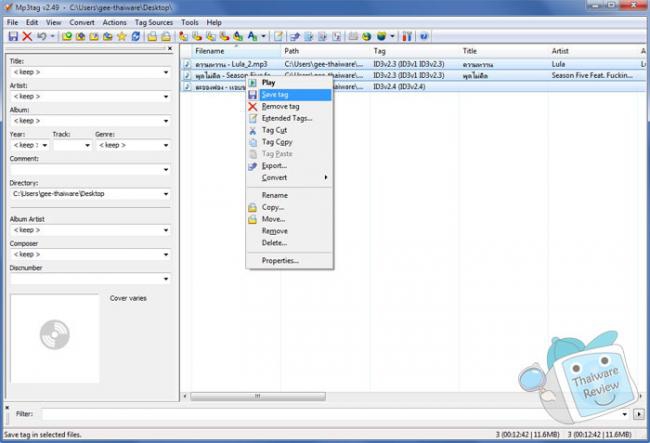This screenshot has width=650, height=443.
Task: Sort by the Title column header
Action: pyautogui.click(x=504, y=51)
